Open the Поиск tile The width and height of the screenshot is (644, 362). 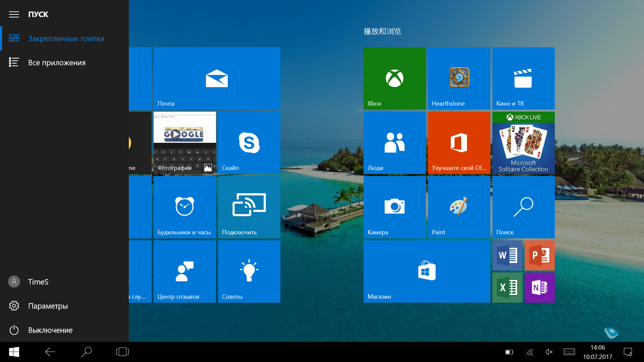coord(523,207)
